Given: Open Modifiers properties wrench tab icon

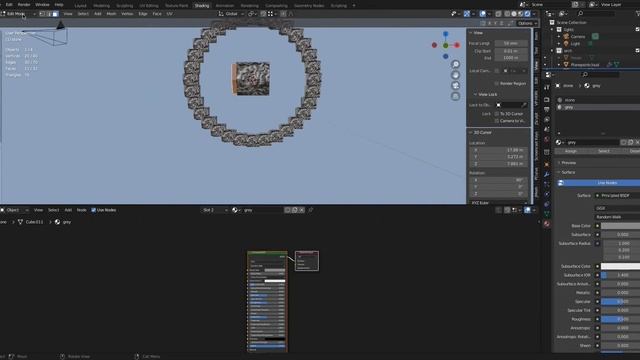Looking at the screenshot, I should 547,174.
